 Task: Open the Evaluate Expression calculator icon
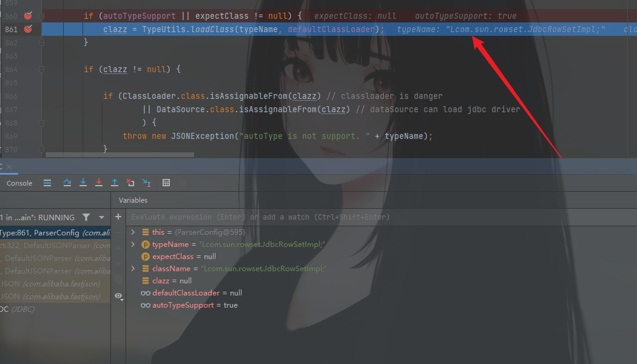coord(166,183)
